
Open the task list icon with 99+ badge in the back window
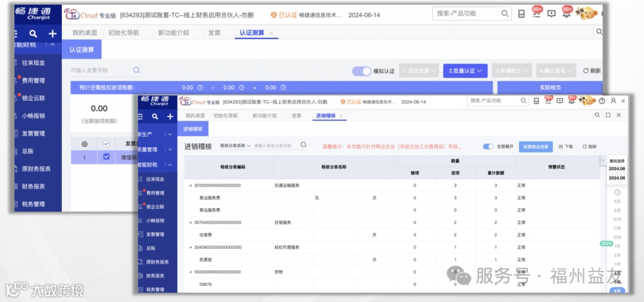(536, 13)
